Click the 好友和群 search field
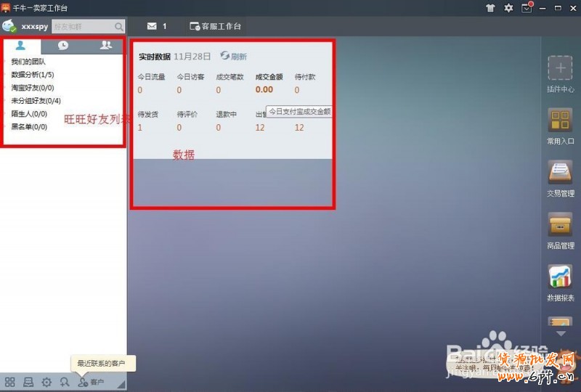This screenshot has width=581, height=392. pos(82,26)
